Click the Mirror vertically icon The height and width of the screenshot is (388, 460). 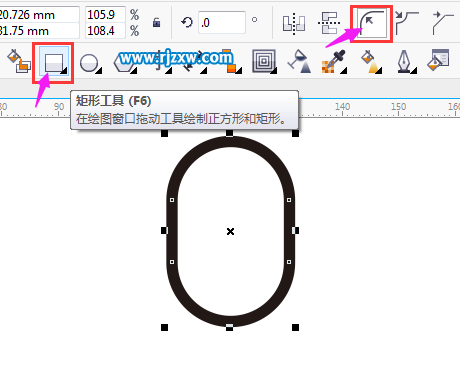point(329,23)
